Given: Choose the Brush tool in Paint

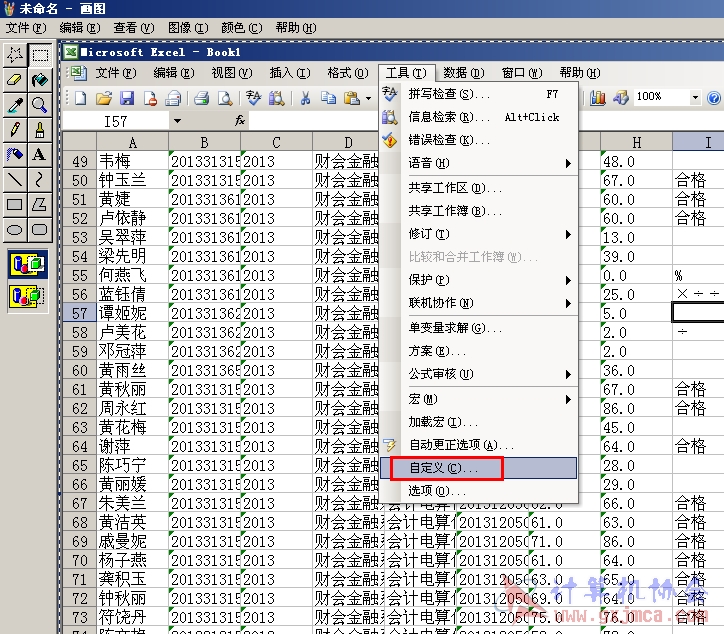Looking at the screenshot, I should [x=40, y=130].
